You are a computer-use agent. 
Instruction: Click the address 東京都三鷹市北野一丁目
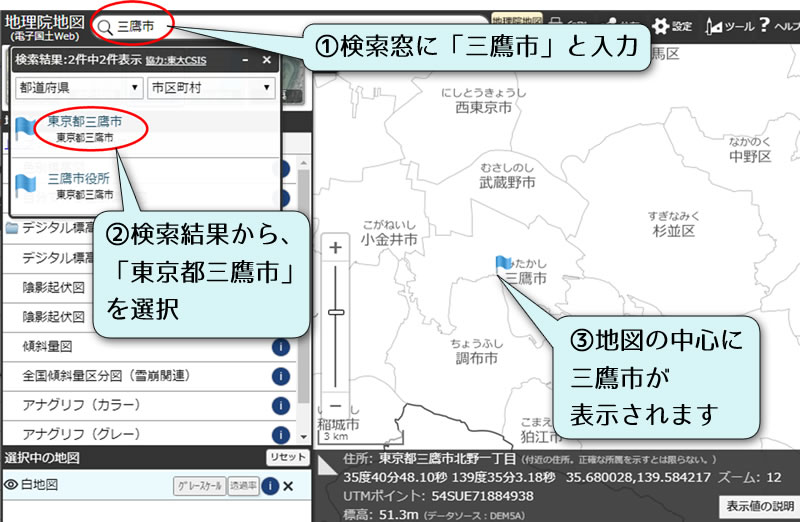[447, 459]
